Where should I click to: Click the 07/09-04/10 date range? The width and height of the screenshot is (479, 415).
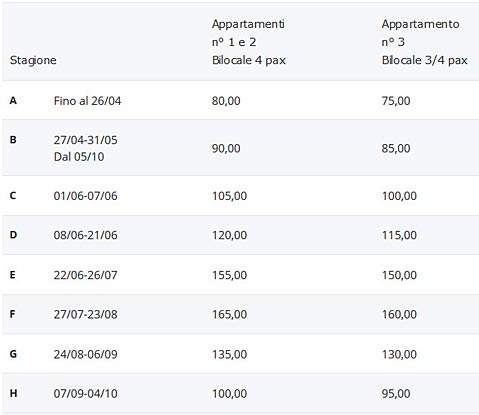click(x=85, y=394)
